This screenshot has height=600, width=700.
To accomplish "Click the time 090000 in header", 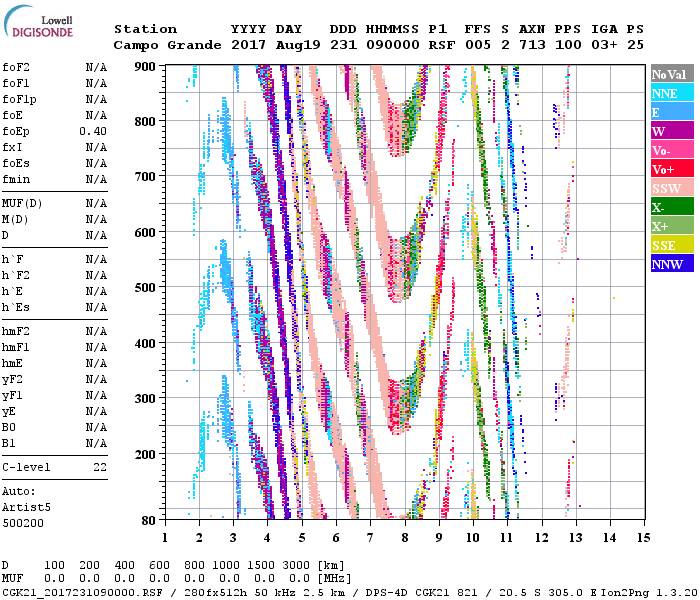I will (393, 45).
